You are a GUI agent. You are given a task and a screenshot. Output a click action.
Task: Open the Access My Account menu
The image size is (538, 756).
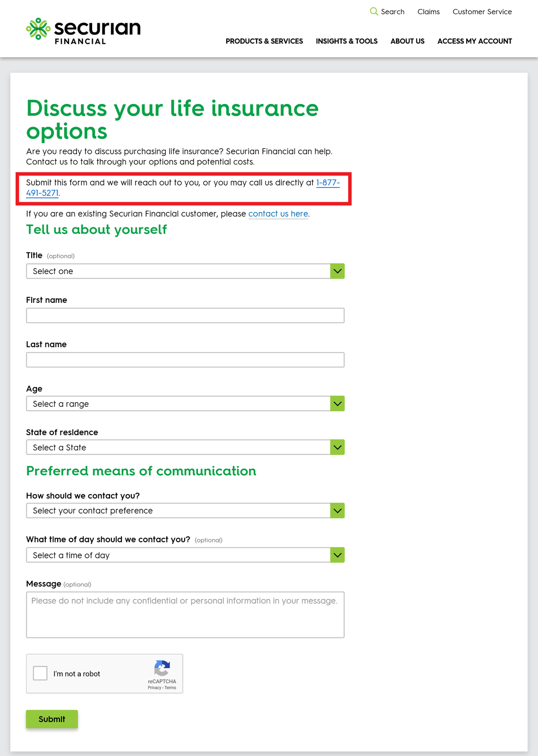(x=475, y=41)
